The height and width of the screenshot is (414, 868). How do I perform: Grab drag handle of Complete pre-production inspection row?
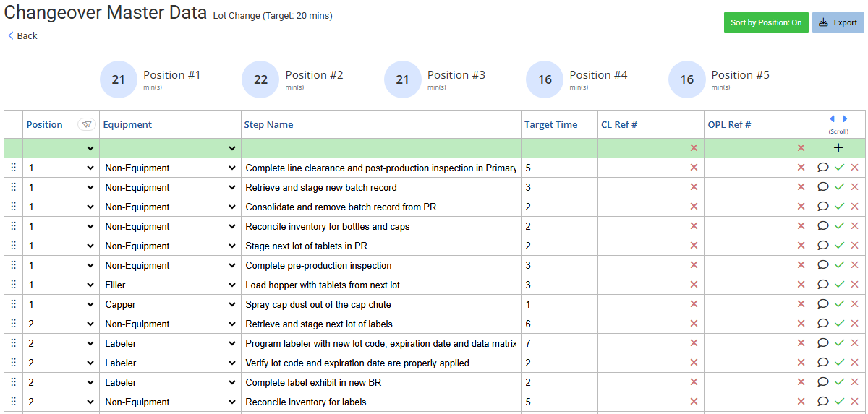13,265
